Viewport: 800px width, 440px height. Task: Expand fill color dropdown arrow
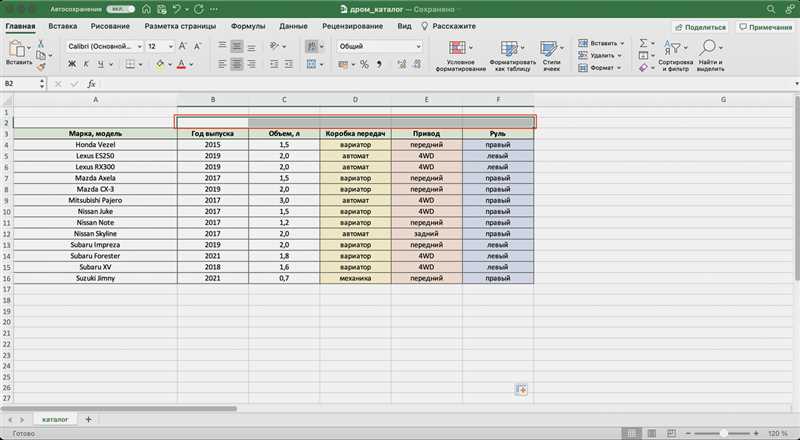[170, 65]
